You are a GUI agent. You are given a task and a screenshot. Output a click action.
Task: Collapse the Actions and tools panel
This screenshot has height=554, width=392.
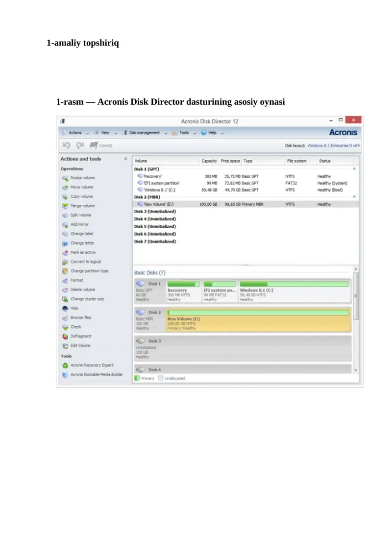pyautogui.click(x=125, y=159)
